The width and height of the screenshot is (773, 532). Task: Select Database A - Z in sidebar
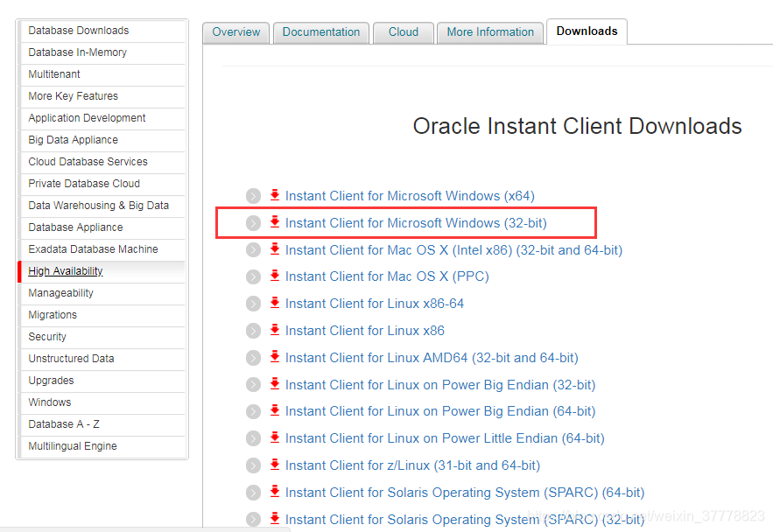[102, 424]
